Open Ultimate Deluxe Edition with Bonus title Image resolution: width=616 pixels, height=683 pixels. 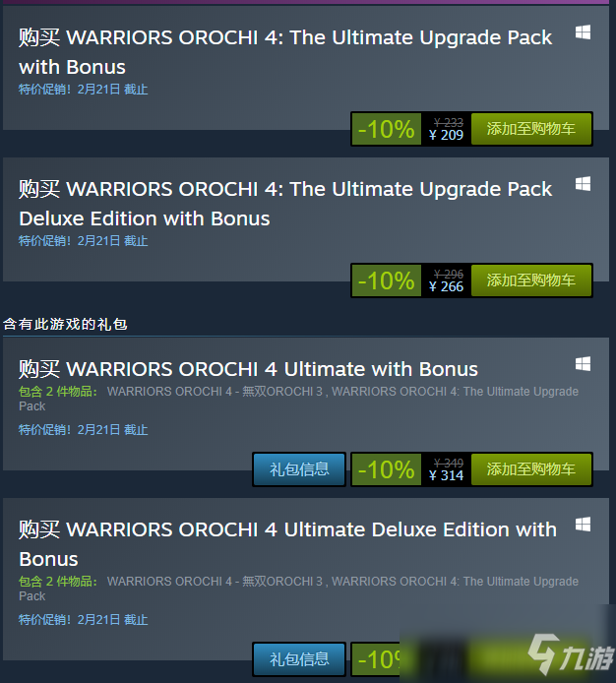pyautogui.click(x=287, y=544)
